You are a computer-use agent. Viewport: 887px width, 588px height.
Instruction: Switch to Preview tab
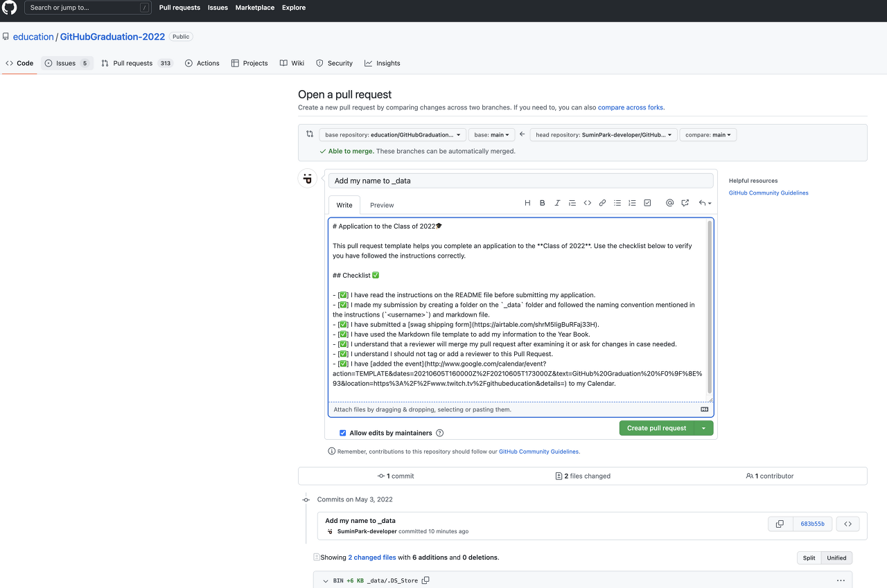pos(382,205)
